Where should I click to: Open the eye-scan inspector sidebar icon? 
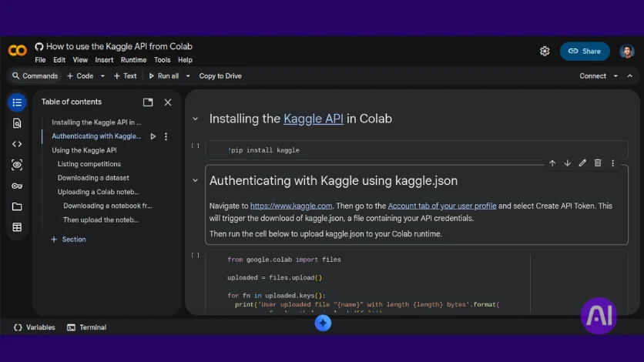click(x=17, y=165)
